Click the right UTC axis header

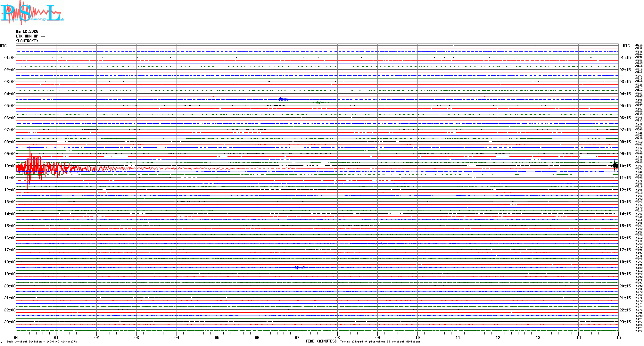click(626, 46)
